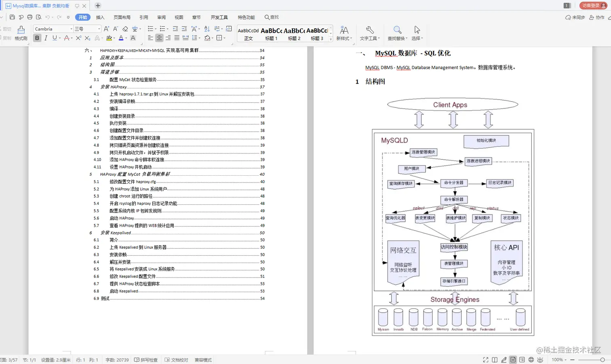Click the sort icon

click(207, 29)
